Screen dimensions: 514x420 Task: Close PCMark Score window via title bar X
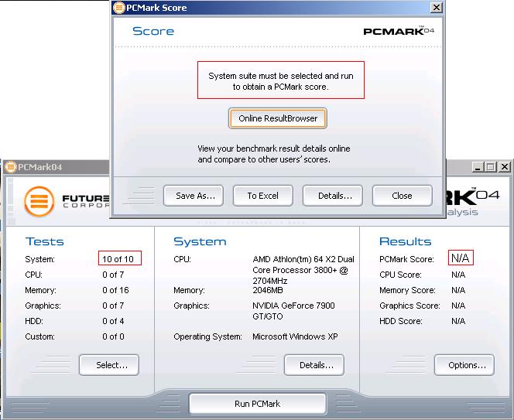436,8
